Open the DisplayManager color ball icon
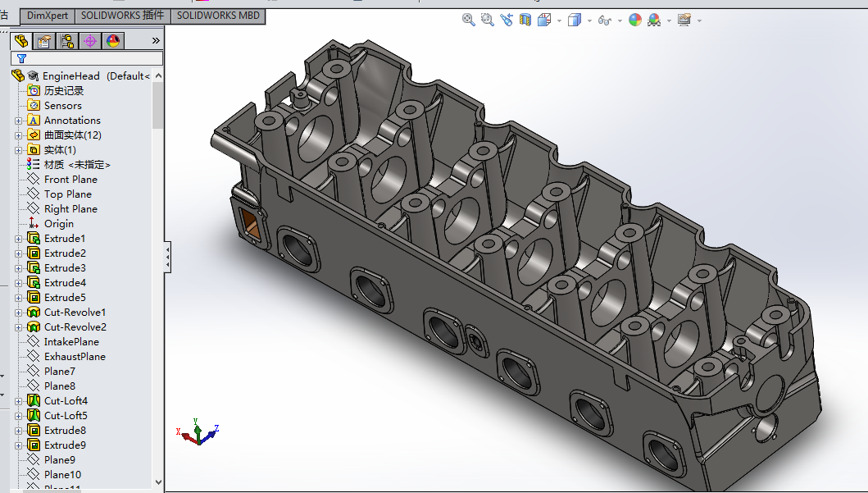868x493 pixels. [x=113, y=41]
